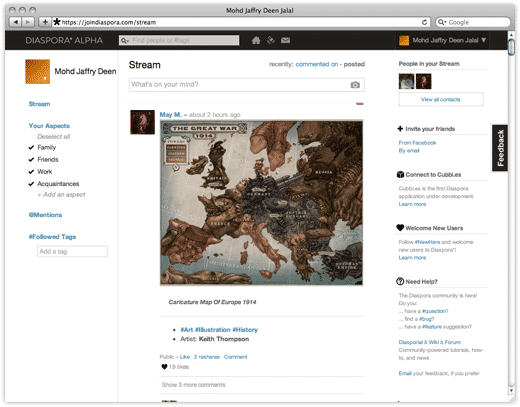The image size is (520, 407).
Task: Invite friends By email
Action: pyautogui.click(x=409, y=151)
